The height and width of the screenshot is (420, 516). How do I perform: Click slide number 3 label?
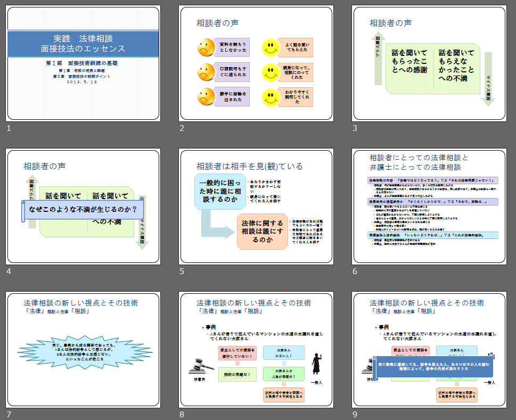click(x=355, y=128)
